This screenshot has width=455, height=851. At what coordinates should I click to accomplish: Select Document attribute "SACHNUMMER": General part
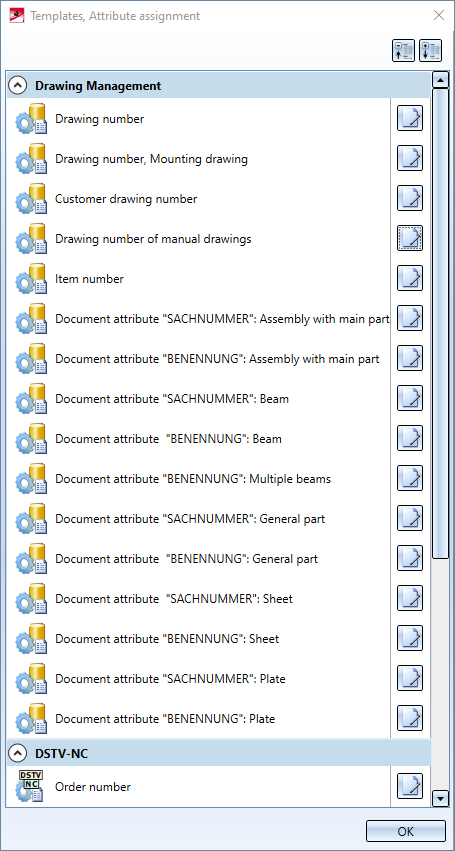coord(198,518)
